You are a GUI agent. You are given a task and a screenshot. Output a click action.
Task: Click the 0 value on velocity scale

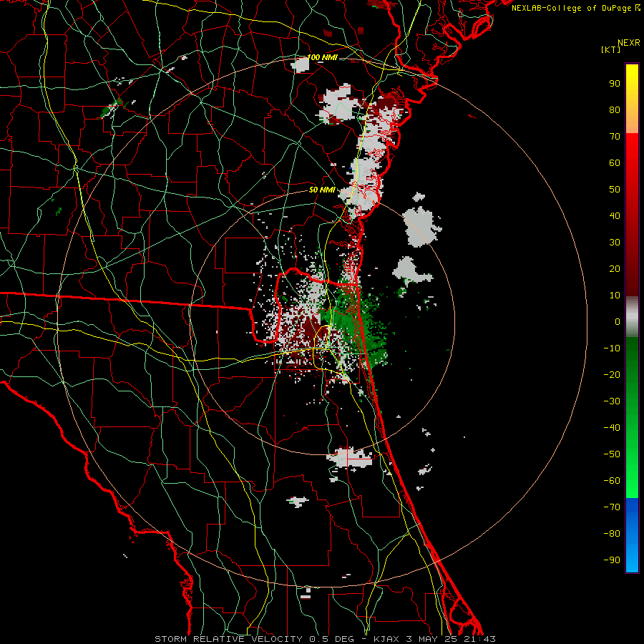(618, 322)
